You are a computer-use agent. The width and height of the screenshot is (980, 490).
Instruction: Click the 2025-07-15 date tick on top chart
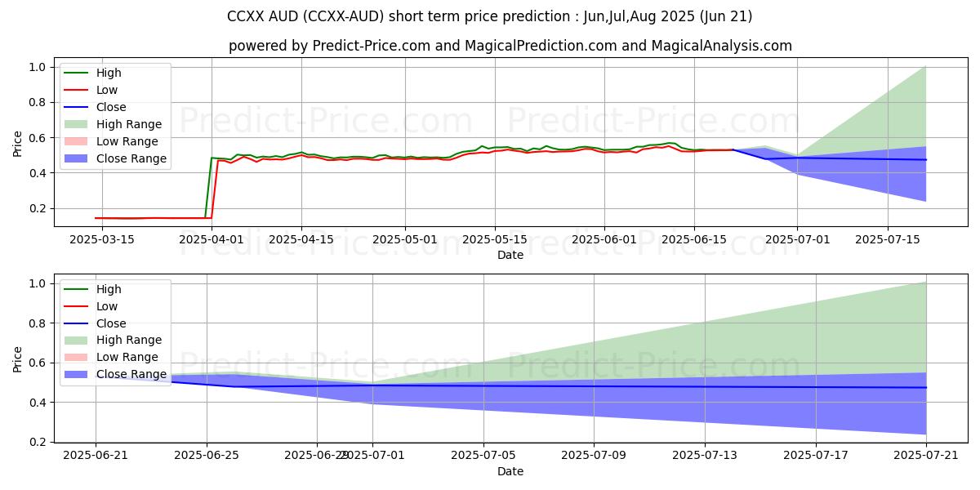tap(887, 239)
